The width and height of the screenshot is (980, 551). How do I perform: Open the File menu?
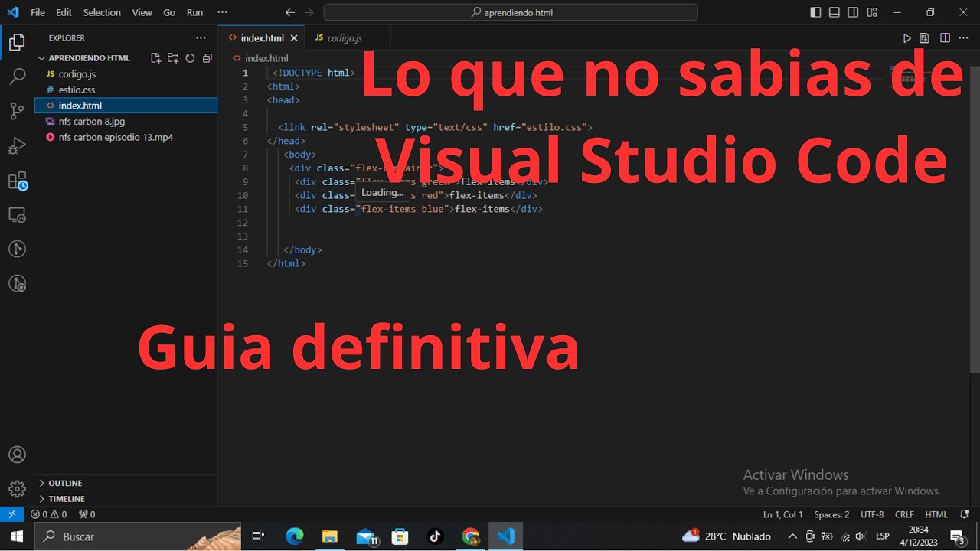coord(38,12)
